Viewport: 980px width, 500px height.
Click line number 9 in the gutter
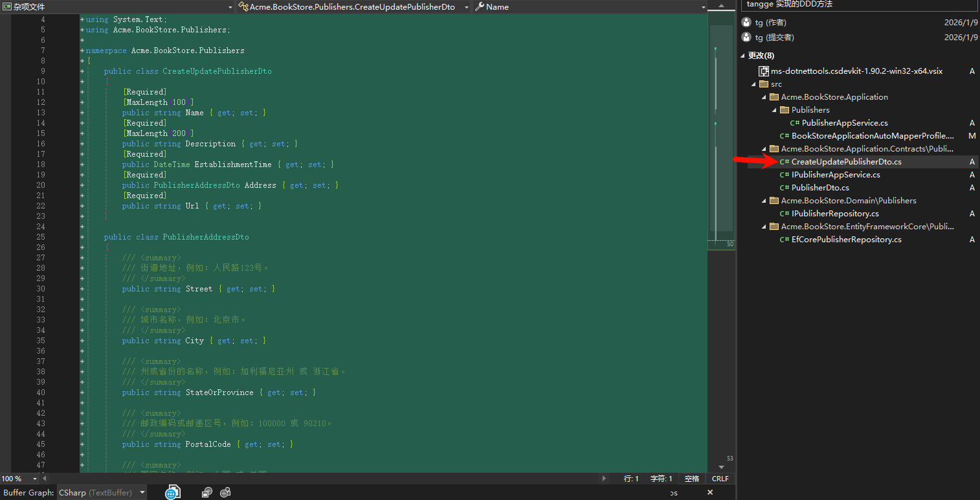42,71
